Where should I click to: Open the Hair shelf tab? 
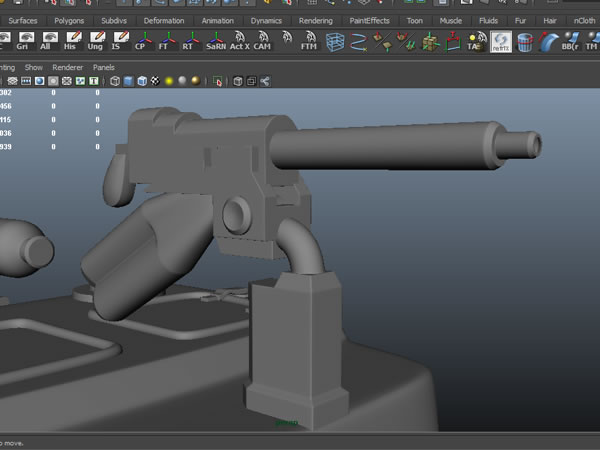click(550, 21)
